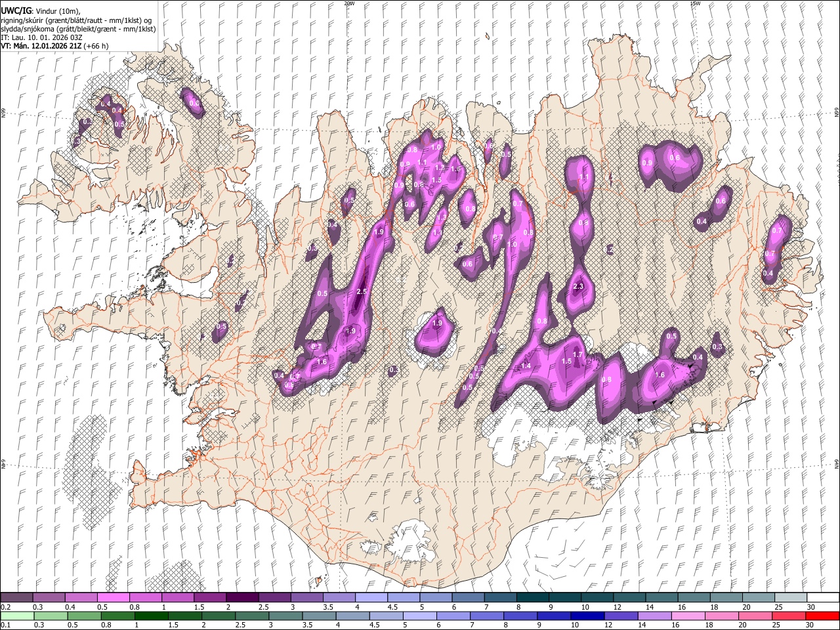
Task: Click the '2.3' snowfall value on the map
Action: click(578, 287)
